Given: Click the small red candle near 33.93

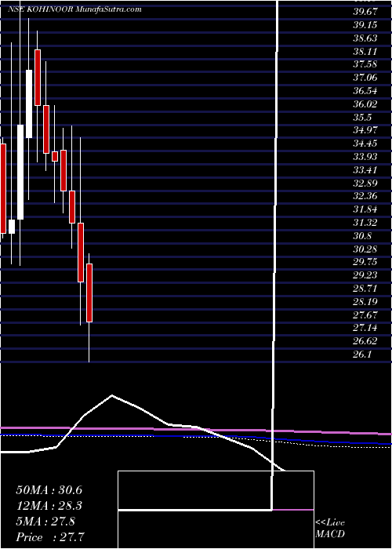Looking at the screenshot, I should (x=55, y=156).
